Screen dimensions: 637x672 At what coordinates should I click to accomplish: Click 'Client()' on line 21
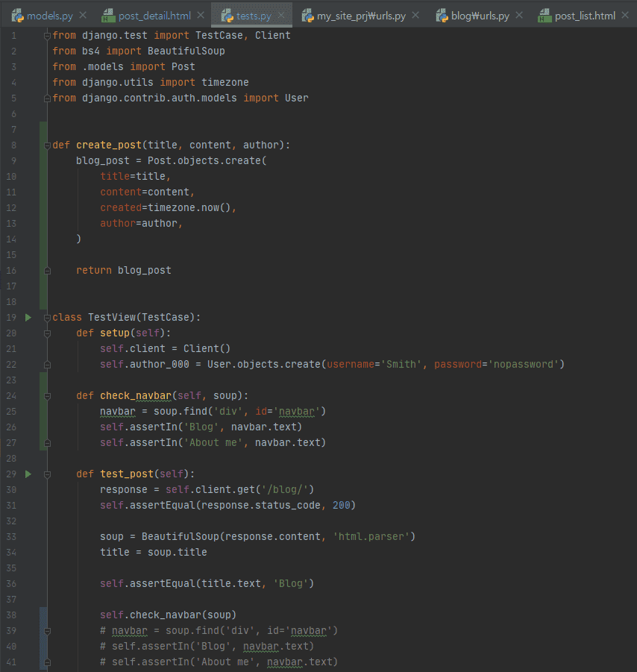[x=207, y=349]
